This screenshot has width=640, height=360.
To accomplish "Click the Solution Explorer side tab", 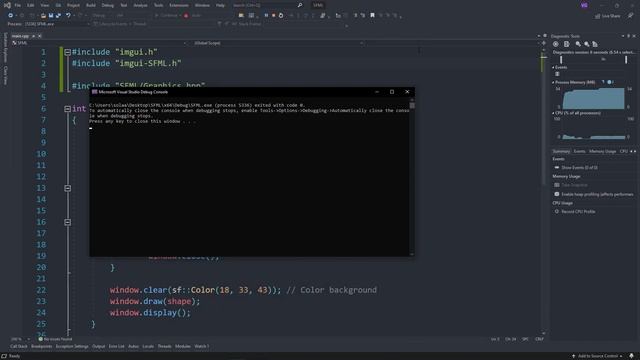I will (5, 48).
